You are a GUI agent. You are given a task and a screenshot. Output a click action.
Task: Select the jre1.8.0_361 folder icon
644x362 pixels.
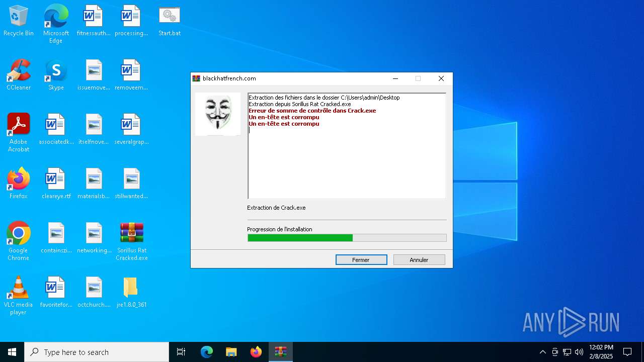click(131, 293)
